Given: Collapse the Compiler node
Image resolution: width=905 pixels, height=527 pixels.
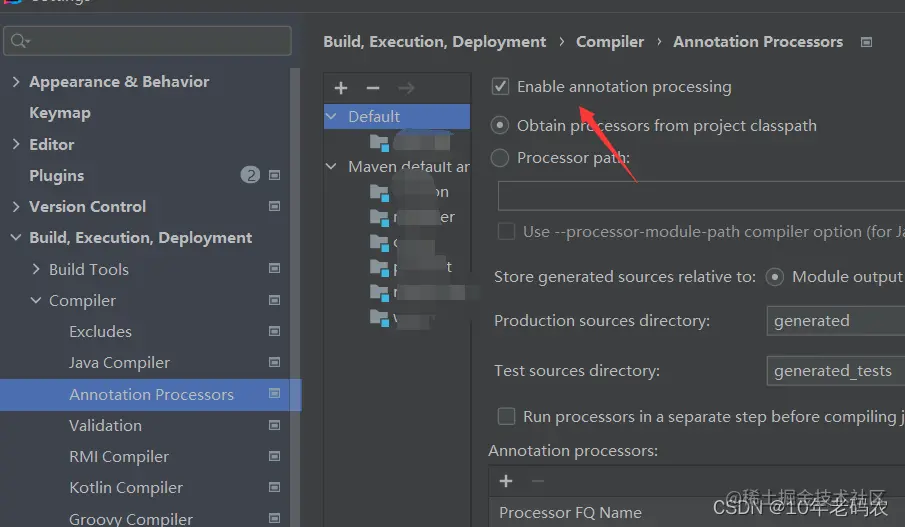Looking at the screenshot, I should point(36,300).
